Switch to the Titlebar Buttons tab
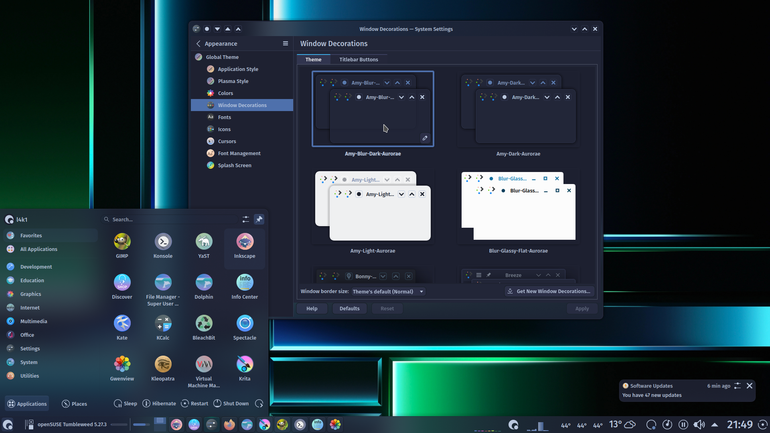This screenshot has width=770, height=433. click(358, 59)
